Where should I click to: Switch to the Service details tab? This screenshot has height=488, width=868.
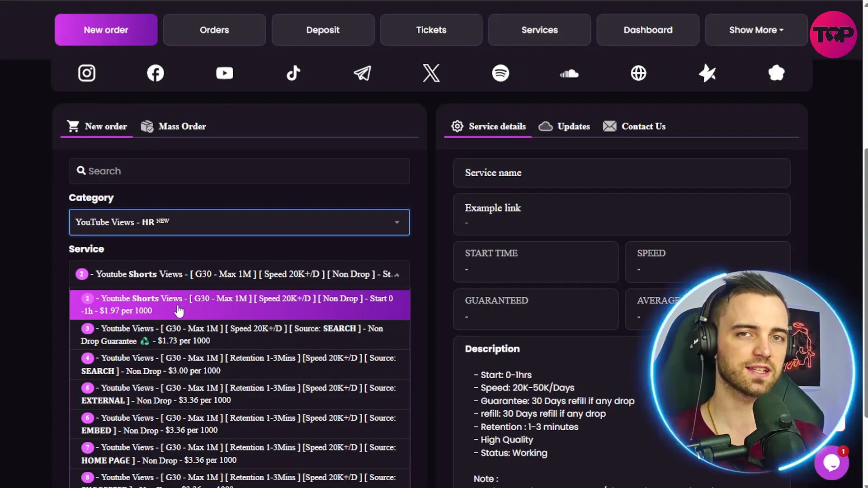(488, 127)
